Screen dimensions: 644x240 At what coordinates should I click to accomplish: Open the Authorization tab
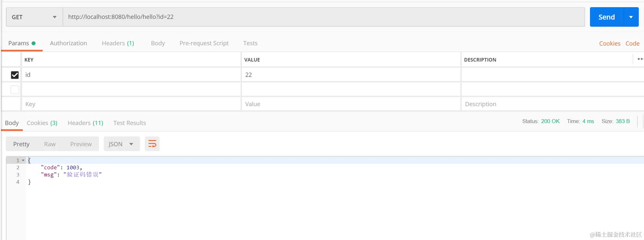[68, 43]
